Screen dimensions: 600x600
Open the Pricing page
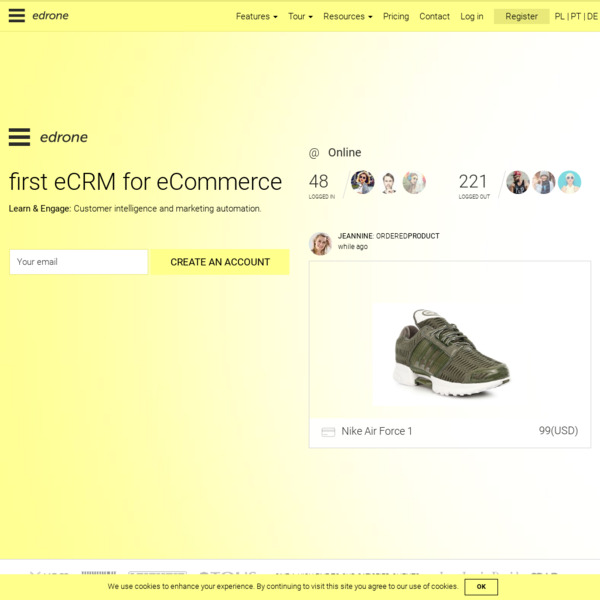coord(396,16)
